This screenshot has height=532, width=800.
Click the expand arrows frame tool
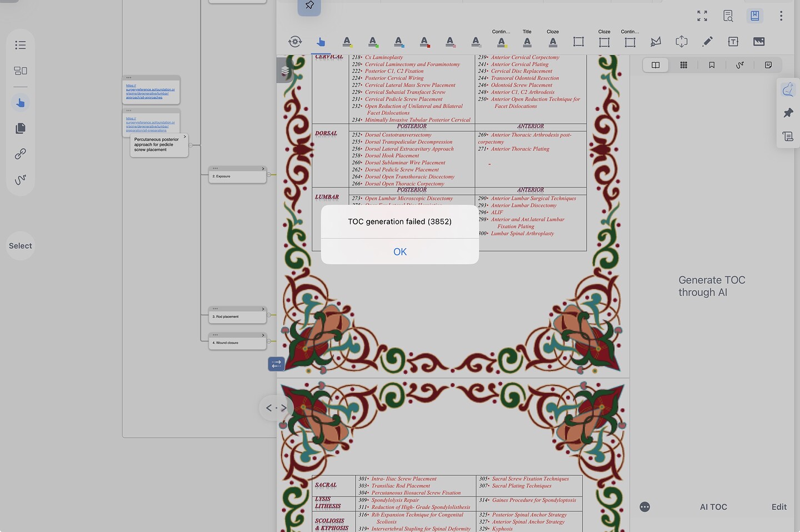point(682,42)
